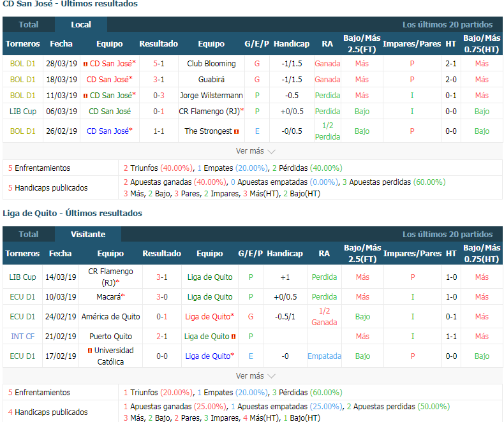
Task: Open 'Los últimos 20 partidos' in Liga de Quito header
Action: click(x=447, y=234)
